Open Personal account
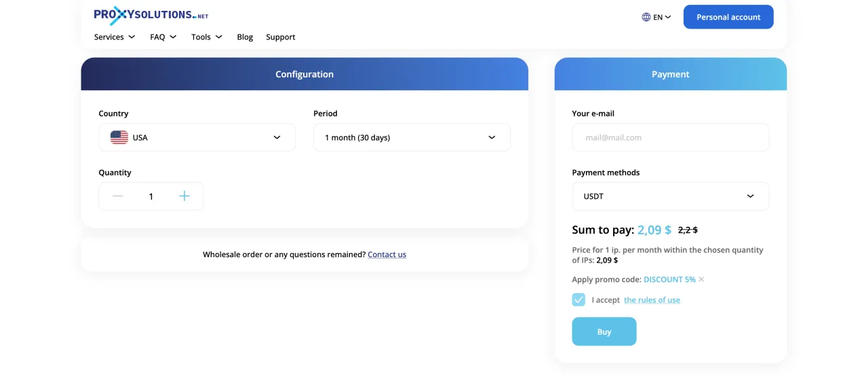 [728, 17]
